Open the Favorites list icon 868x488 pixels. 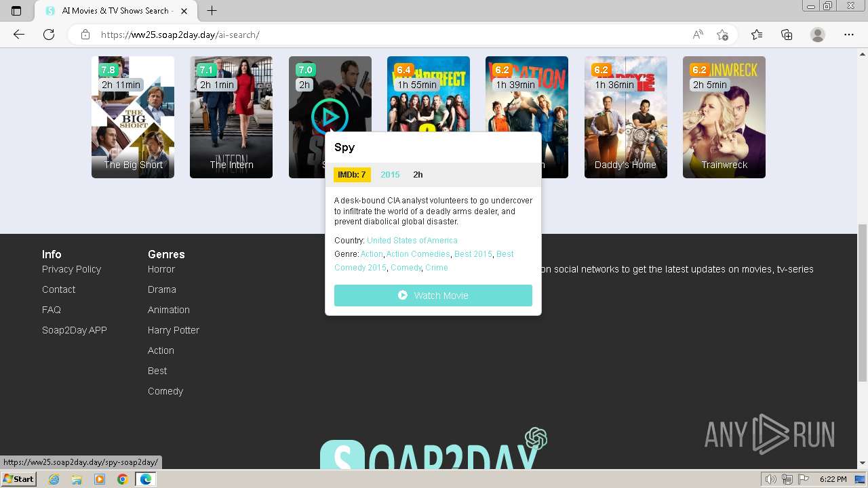757,35
